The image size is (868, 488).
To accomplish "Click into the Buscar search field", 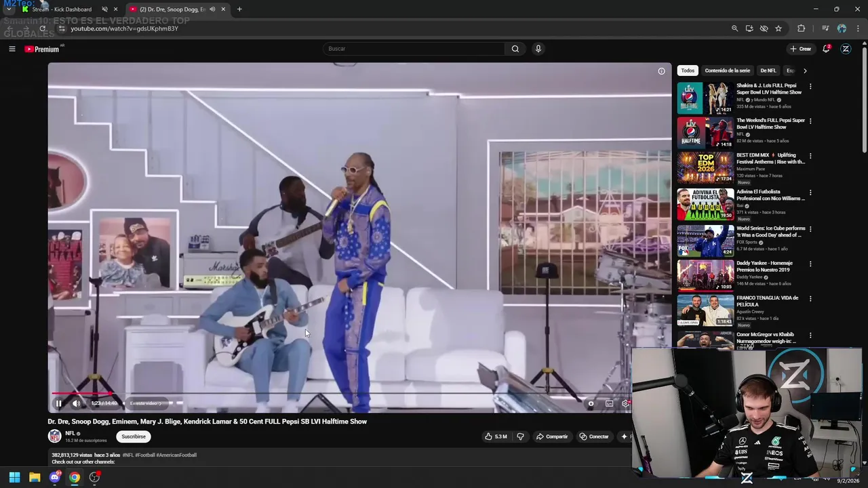I will pyautogui.click(x=414, y=49).
